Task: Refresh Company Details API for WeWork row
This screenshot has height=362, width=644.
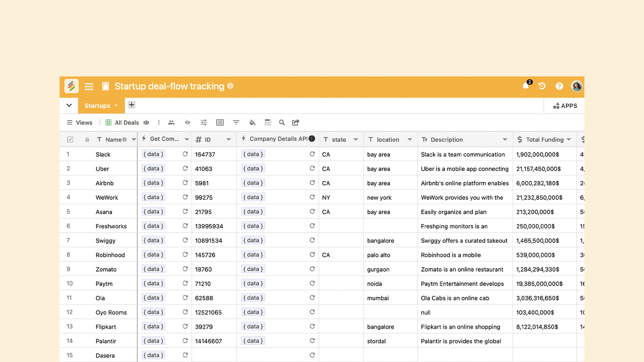Action: tap(312, 197)
